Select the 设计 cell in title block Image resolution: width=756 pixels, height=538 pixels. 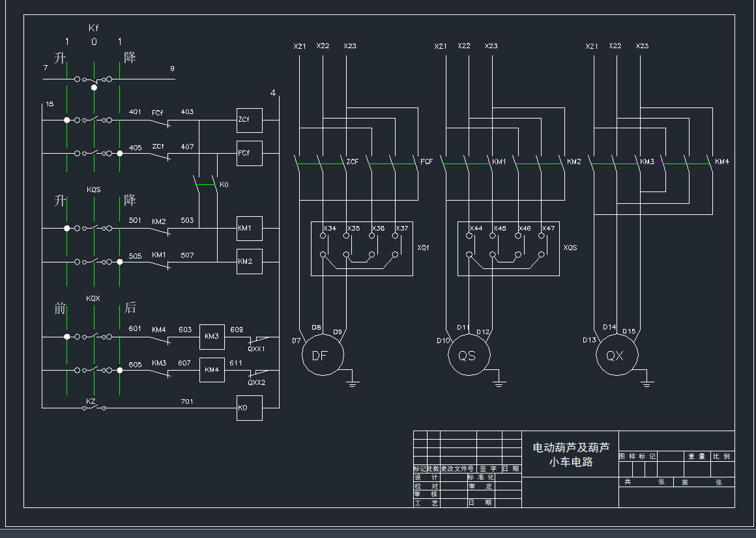tap(426, 477)
